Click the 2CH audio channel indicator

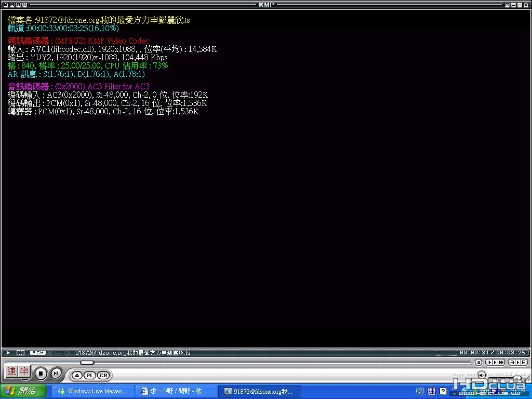[x=37, y=353]
